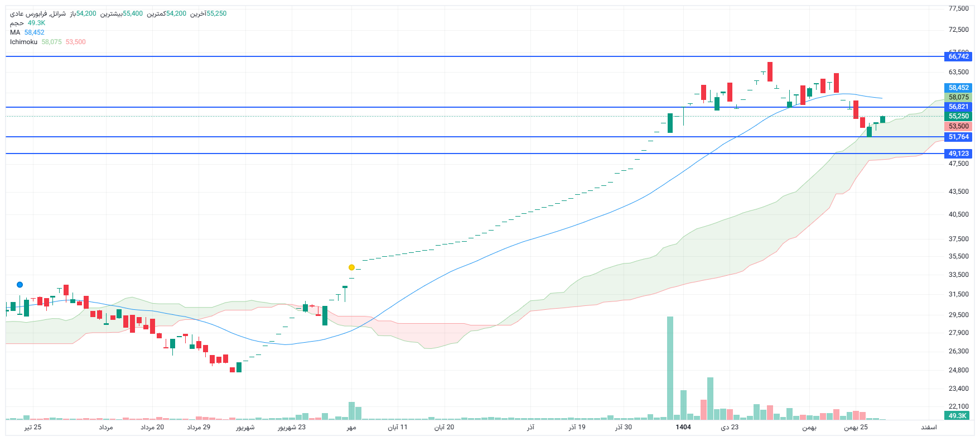Click the light green 58,075 Ichimoku label
The image size is (980, 441).
pos(958,97)
